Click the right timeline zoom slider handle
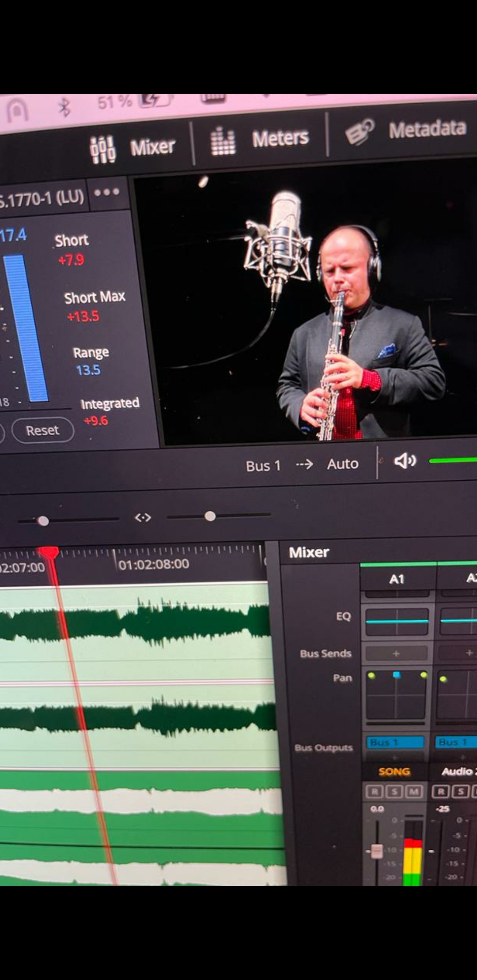Viewport: 477px width, 980px height. pos(210,516)
